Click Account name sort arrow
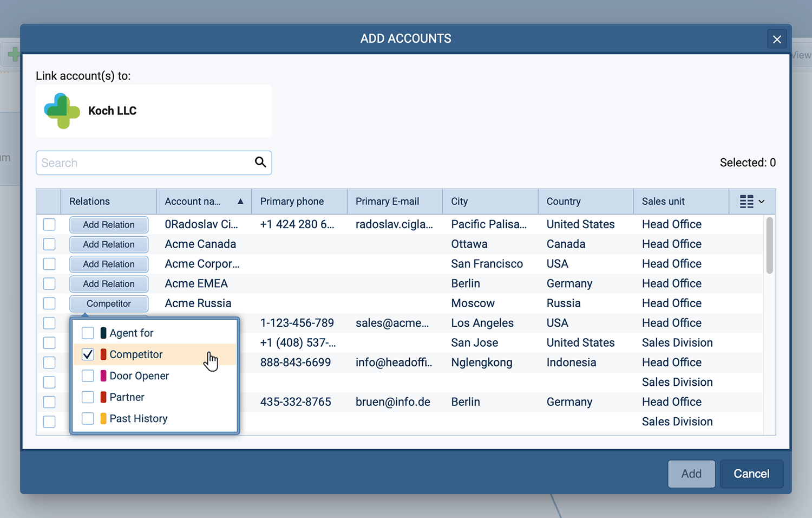Viewport: 812px width, 518px height. [x=240, y=202]
